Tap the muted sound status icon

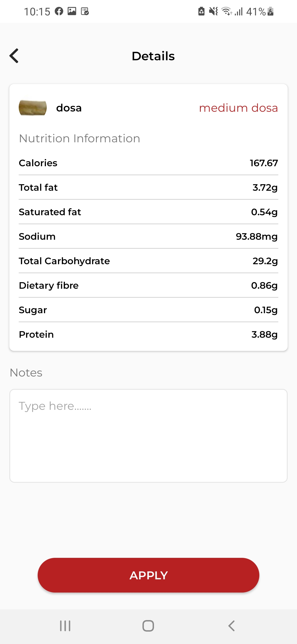coord(213,11)
